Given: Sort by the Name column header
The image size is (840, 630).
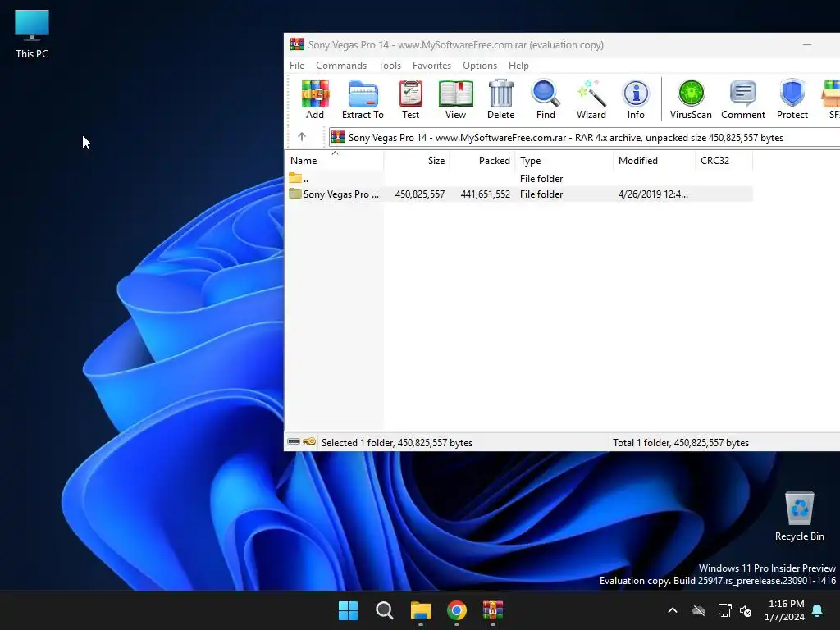Looking at the screenshot, I should point(335,160).
